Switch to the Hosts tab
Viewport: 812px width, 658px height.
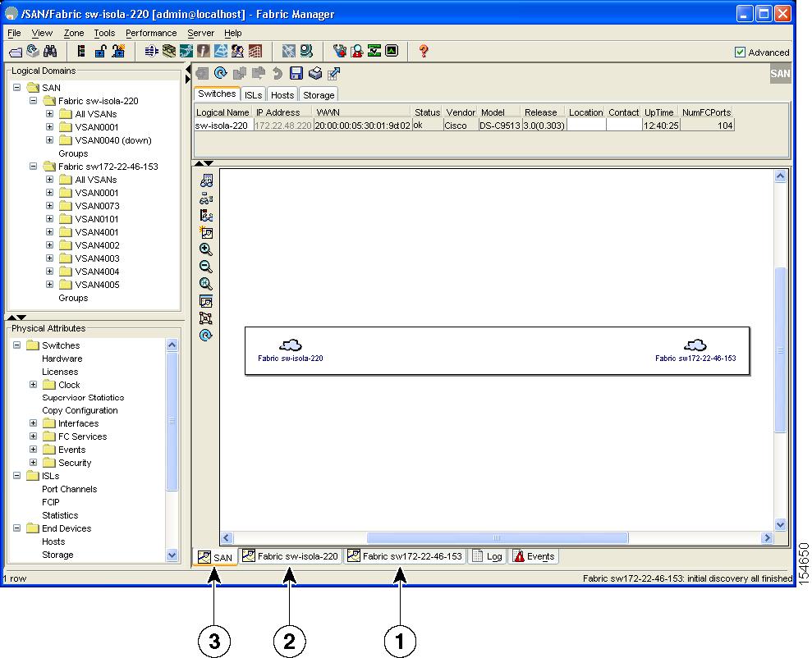(x=282, y=95)
